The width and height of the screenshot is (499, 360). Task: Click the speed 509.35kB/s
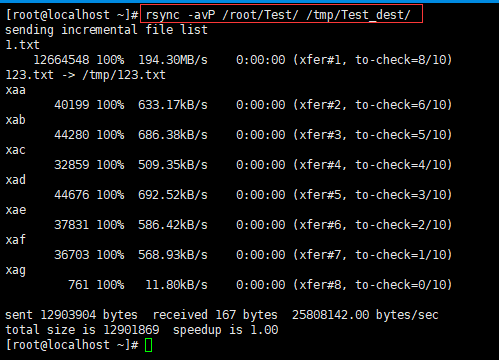[173, 165]
